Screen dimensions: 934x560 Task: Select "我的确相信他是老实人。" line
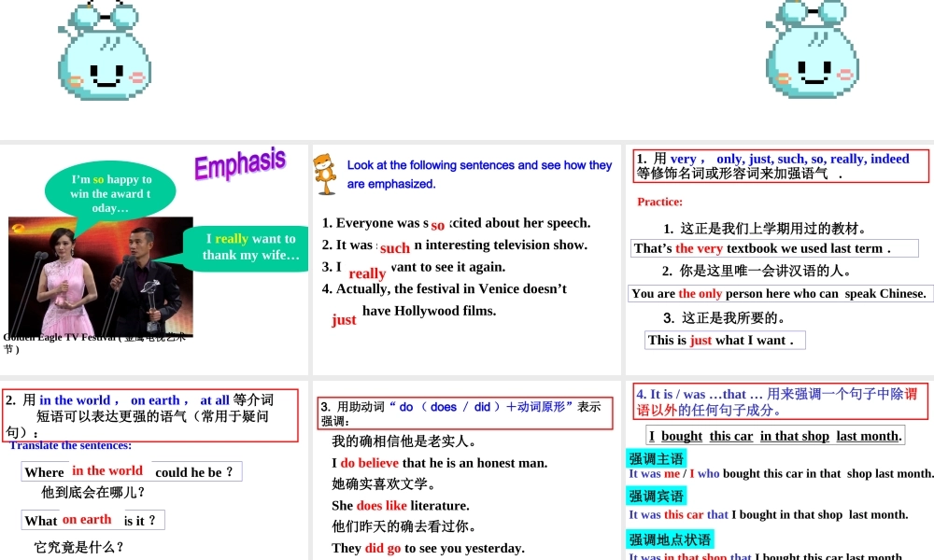pyautogui.click(x=404, y=441)
